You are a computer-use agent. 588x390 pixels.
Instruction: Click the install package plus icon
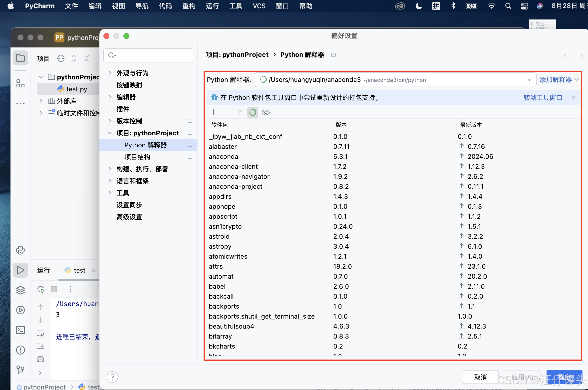[214, 112]
